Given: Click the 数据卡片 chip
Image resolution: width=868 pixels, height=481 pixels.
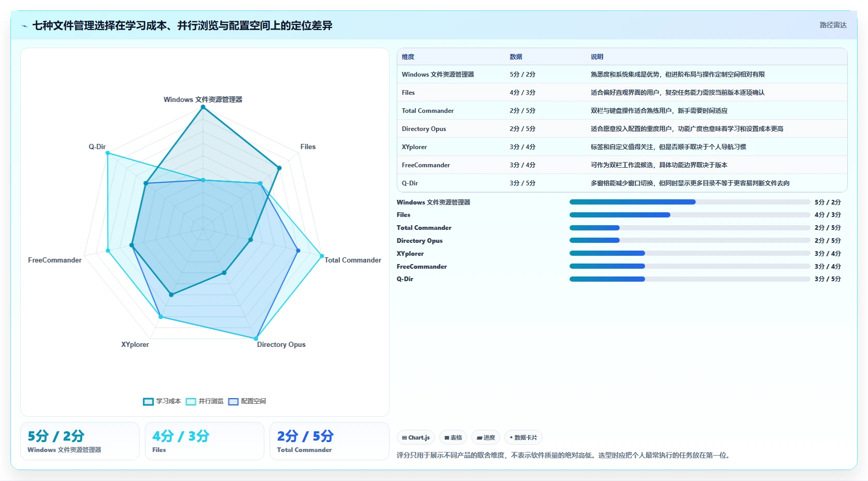Looking at the screenshot, I should click(523, 438).
